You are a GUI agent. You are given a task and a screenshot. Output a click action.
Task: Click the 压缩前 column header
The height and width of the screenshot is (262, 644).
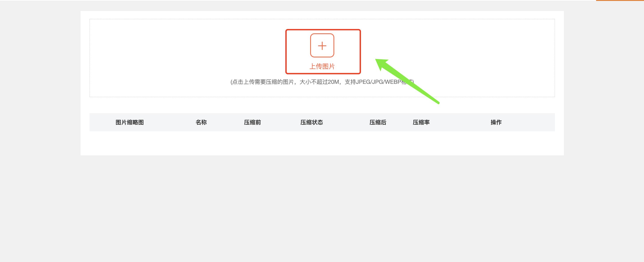point(252,122)
